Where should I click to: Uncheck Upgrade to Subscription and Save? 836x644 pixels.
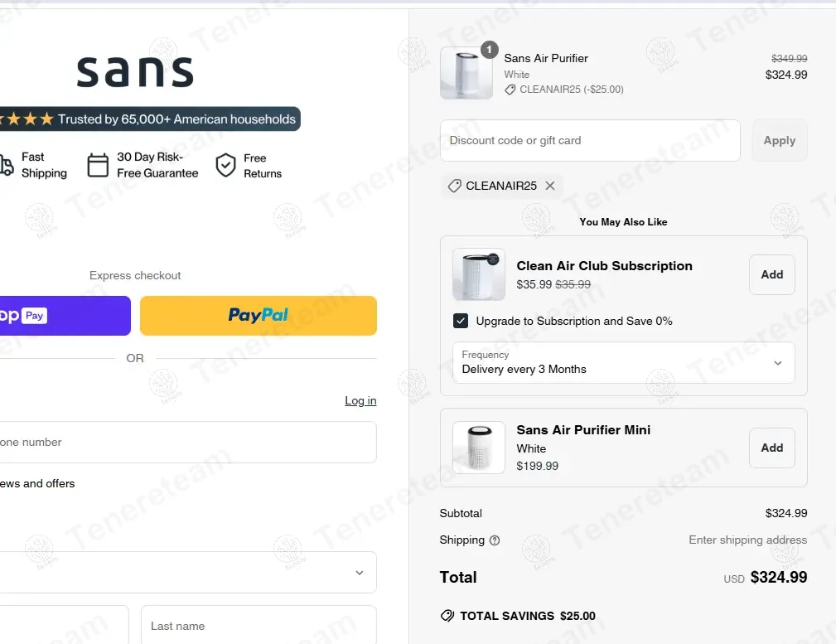[x=461, y=321]
